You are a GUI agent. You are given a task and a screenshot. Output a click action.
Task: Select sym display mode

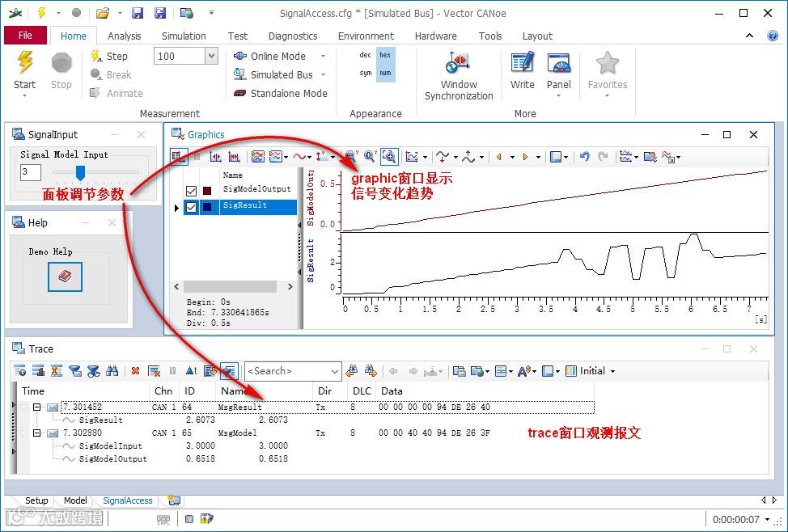pos(366,73)
